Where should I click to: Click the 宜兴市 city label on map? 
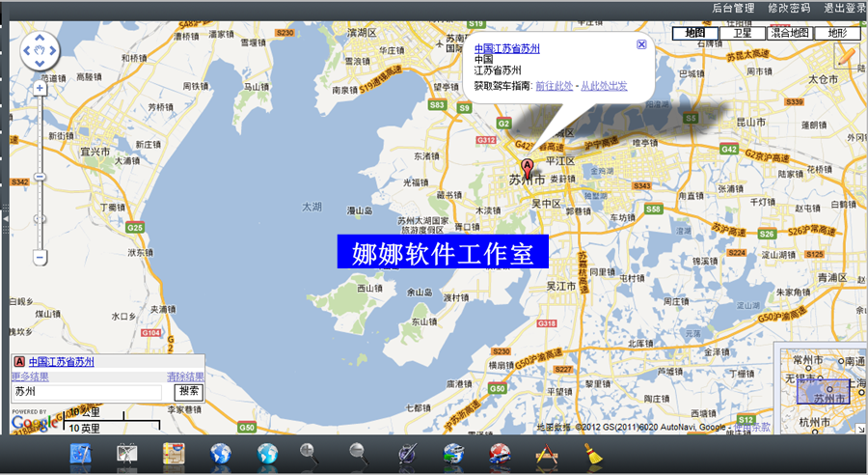95,152
